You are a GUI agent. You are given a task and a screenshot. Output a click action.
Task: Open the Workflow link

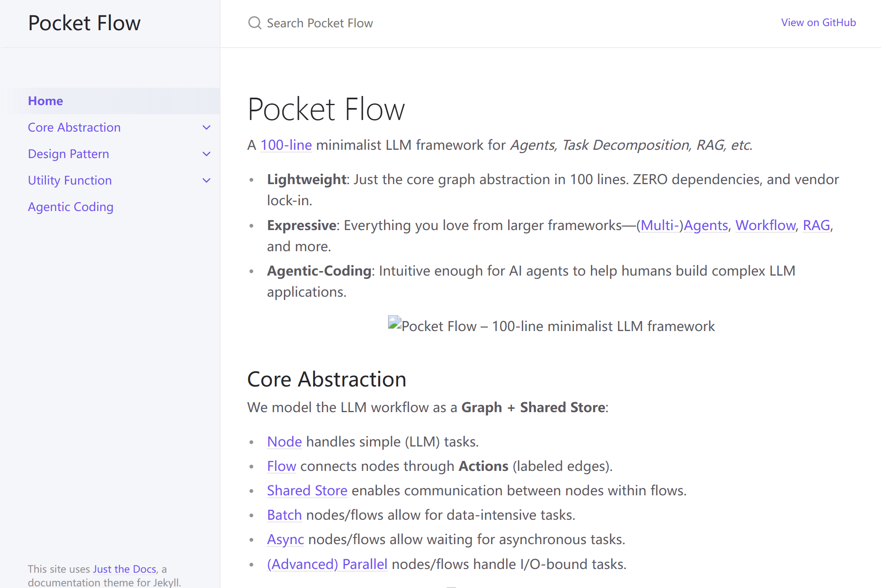pos(765,226)
